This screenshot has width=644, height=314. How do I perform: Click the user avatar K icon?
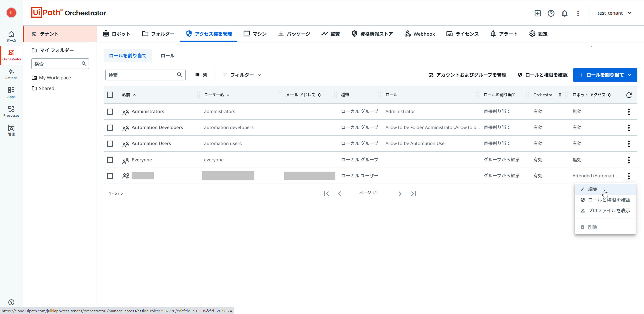click(x=11, y=13)
